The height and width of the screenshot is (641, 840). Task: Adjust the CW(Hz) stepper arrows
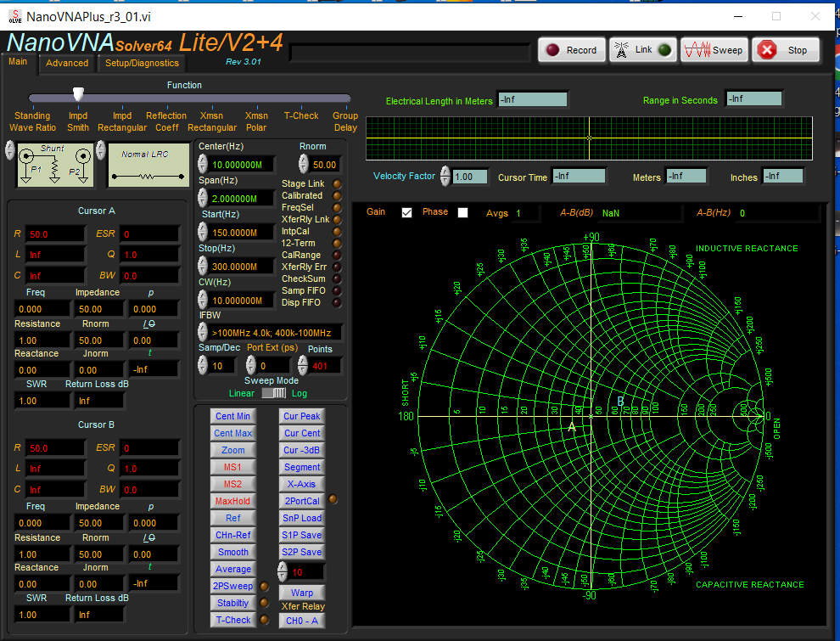pos(203,301)
